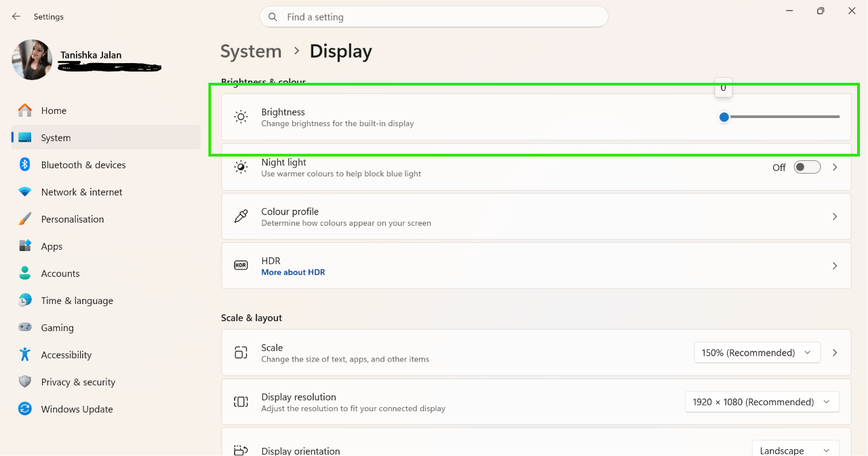Open the Display resolution dropdown
The height and width of the screenshot is (456, 868).
762,402
